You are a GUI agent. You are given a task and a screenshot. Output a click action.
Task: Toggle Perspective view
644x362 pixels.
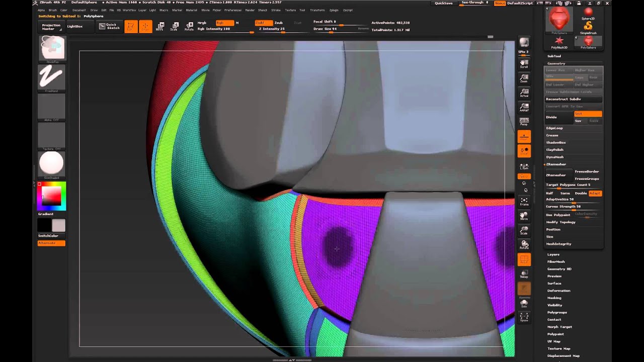click(524, 122)
